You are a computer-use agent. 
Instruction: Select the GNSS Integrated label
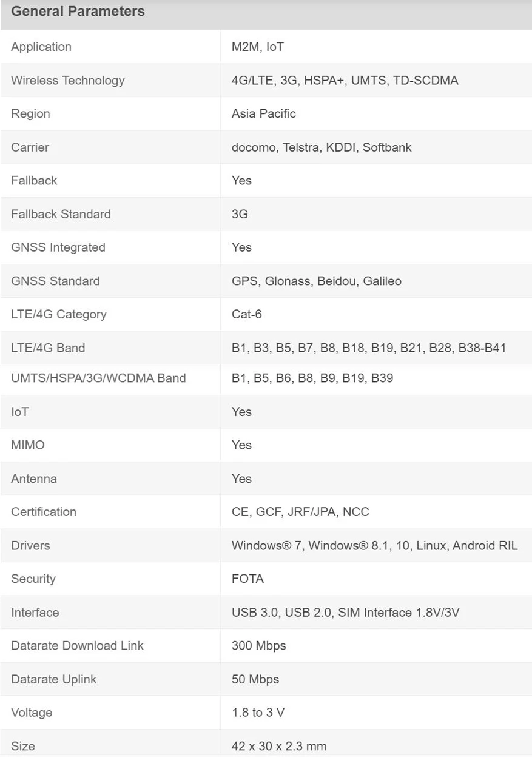pyautogui.click(x=58, y=247)
